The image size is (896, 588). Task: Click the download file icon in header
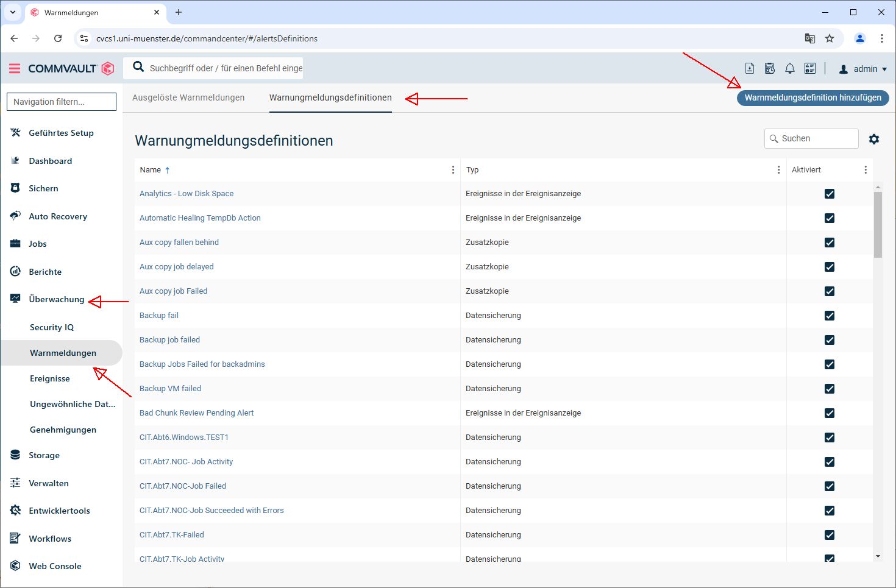point(750,69)
